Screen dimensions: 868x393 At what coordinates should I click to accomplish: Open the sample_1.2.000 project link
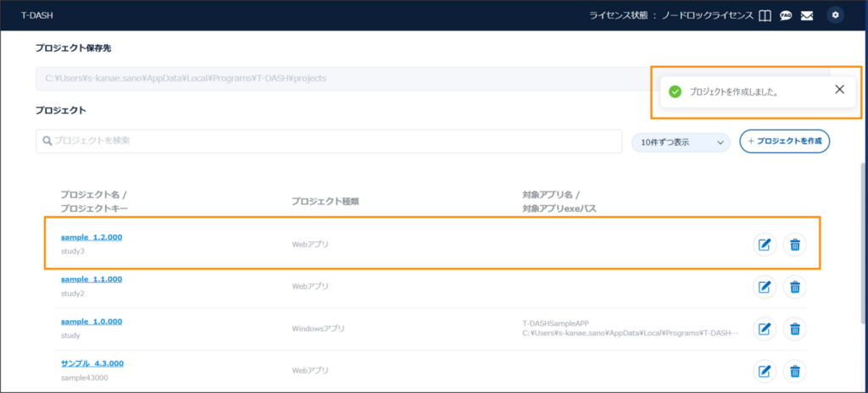point(92,237)
